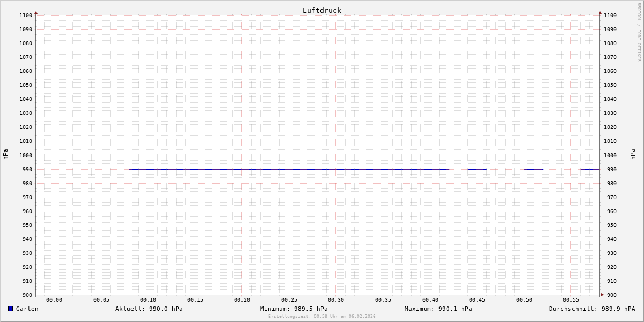Image resolution: width=644 pixels, height=322 pixels.
Task: Select the 00:55 time axis label
Action: click(x=571, y=300)
